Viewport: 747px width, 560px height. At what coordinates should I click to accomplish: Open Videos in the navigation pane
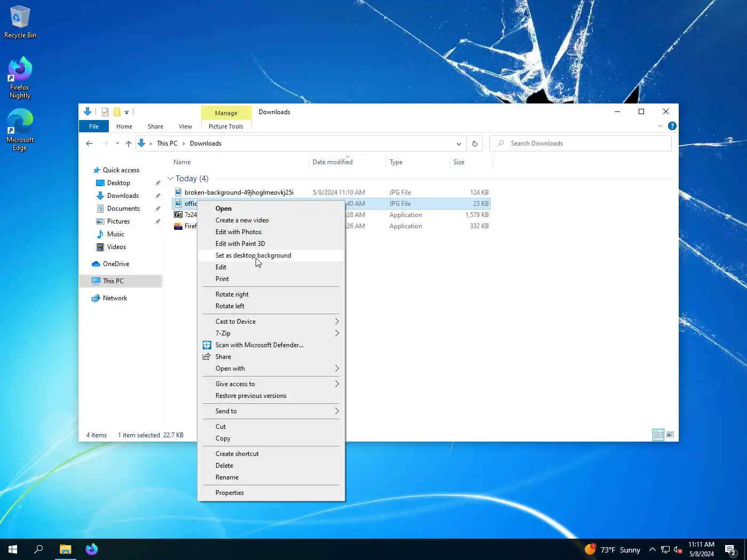[116, 247]
